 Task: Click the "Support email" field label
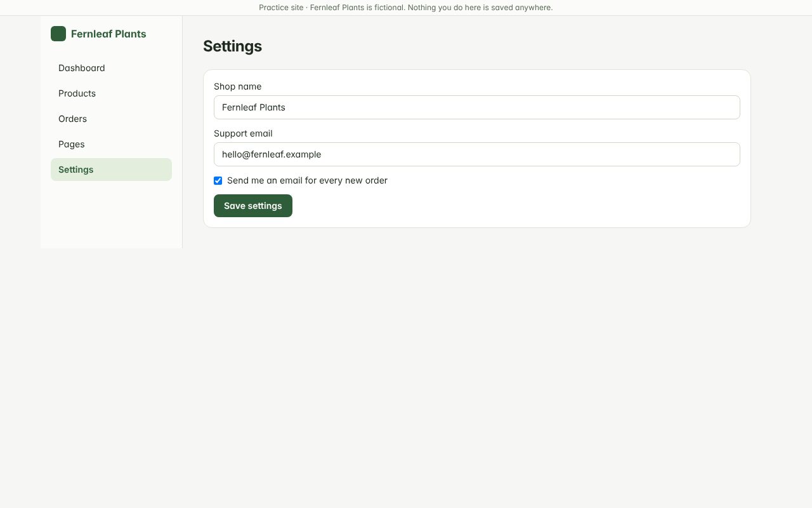(243, 133)
